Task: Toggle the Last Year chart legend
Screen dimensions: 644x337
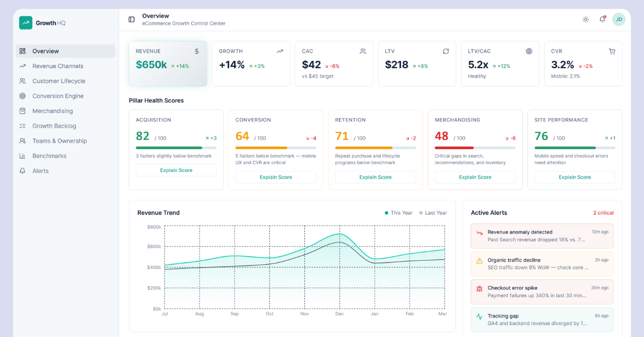Action: [433, 213]
